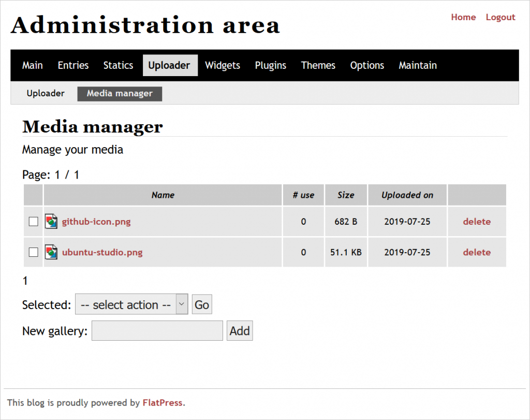Click the Add button for new gallery
Image resolution: width=530 pixels, height=420 pixels.
239,330
